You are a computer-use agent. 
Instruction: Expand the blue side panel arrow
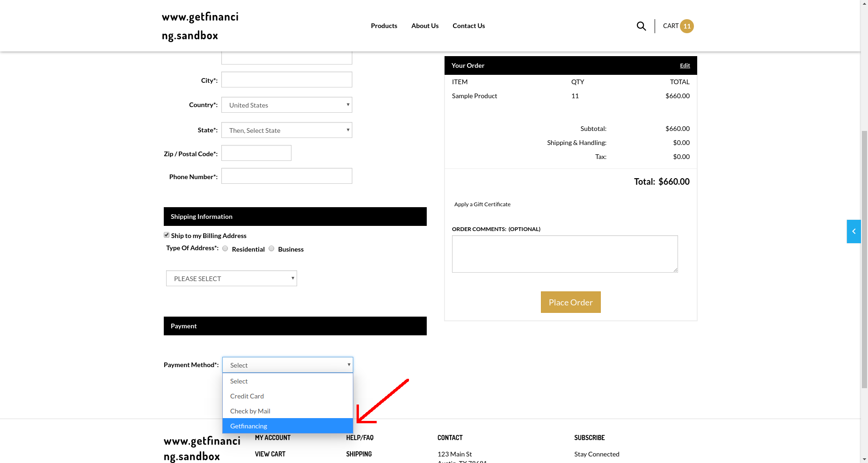pyautogui.click(x=853, y=231)
